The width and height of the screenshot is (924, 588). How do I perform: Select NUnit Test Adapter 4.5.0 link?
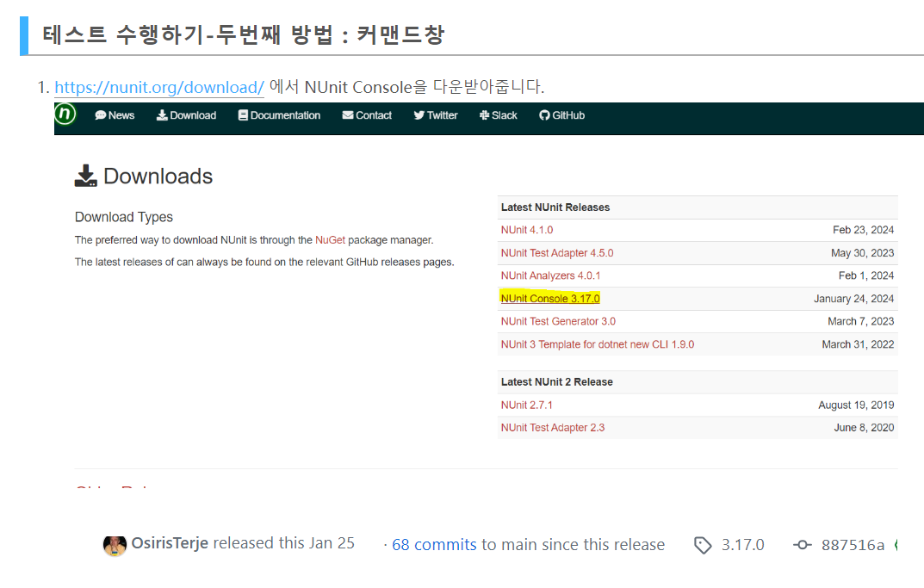coord(557,253)
